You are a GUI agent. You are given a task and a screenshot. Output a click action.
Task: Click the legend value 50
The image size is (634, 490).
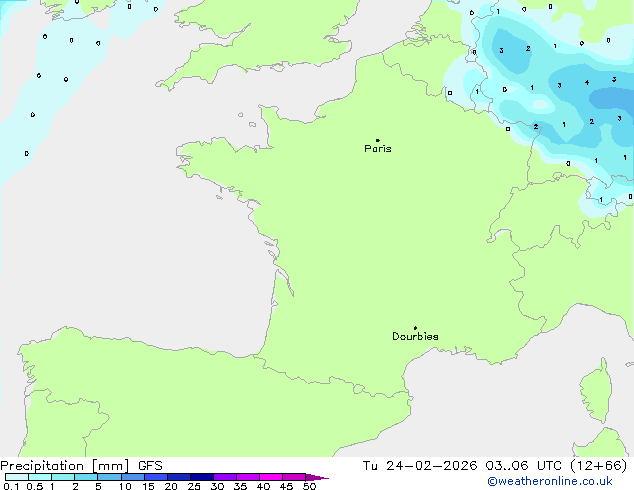point(309,486)
